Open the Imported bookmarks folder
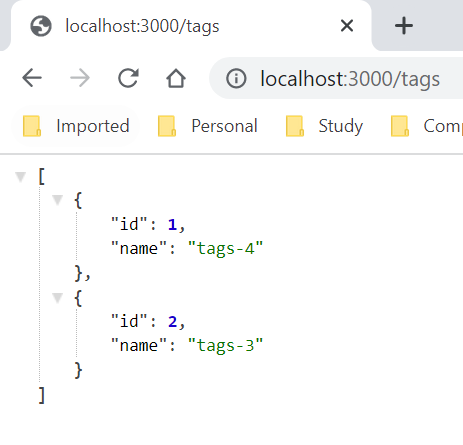This screenshot has height=445, width=463. click(x=76, y=126)
